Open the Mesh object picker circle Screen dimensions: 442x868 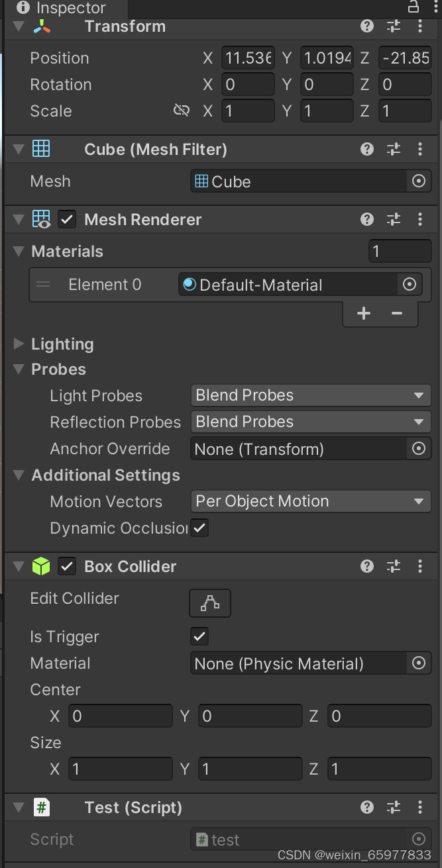[x=419, y=181]
